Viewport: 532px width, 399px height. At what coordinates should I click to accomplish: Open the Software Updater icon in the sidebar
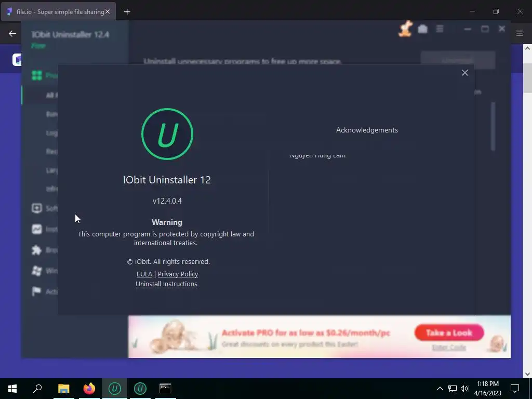pos(37,208)
